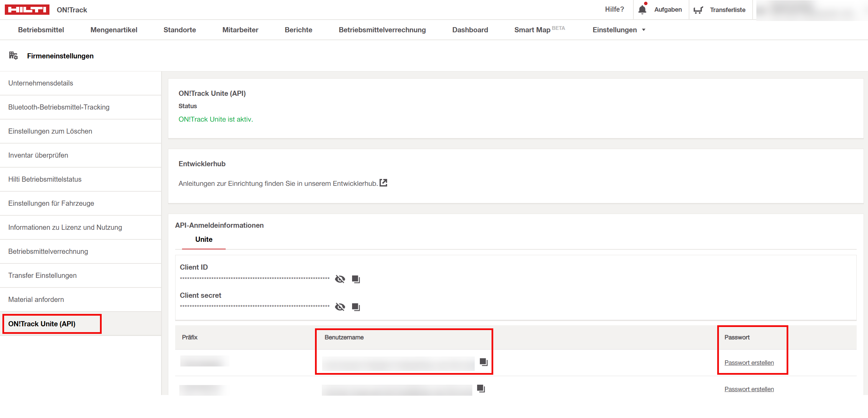Open the Aufgaben notifications bell
The width and height of the screenshot is (868, 418).
(642, 10)
